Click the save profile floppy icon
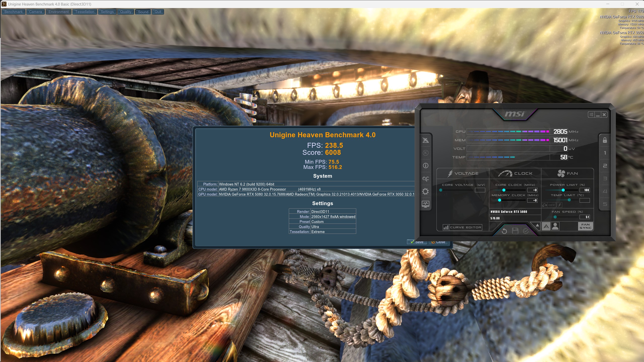This screenshot has height=362, width=644. [x=515, y=231]
